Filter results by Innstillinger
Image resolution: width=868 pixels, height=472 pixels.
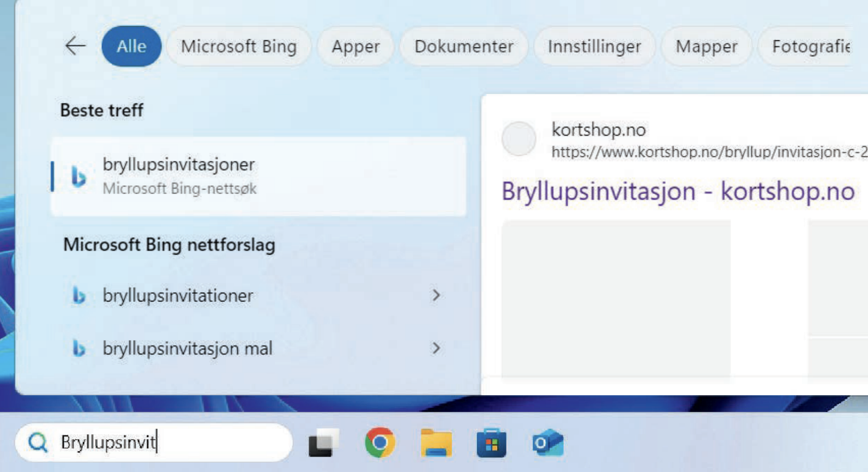594,46
